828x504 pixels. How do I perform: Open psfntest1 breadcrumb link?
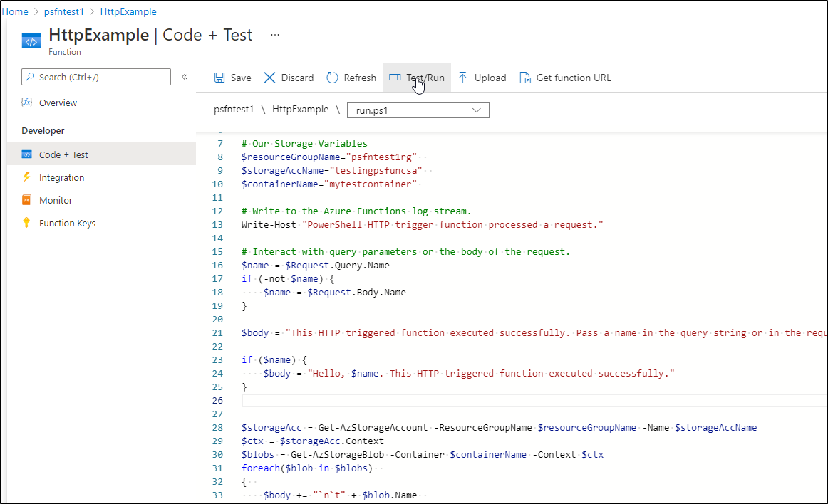(64, 11)
